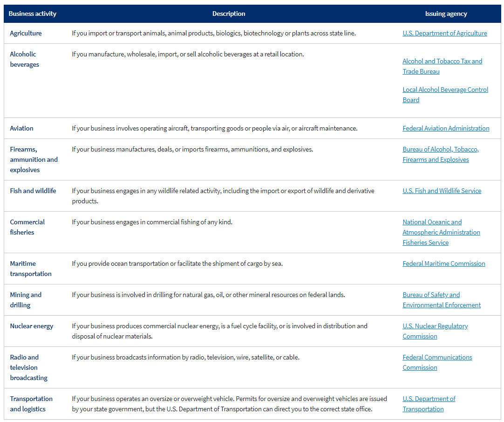Click the description about importing animals and plants

[x=214, y=33]
